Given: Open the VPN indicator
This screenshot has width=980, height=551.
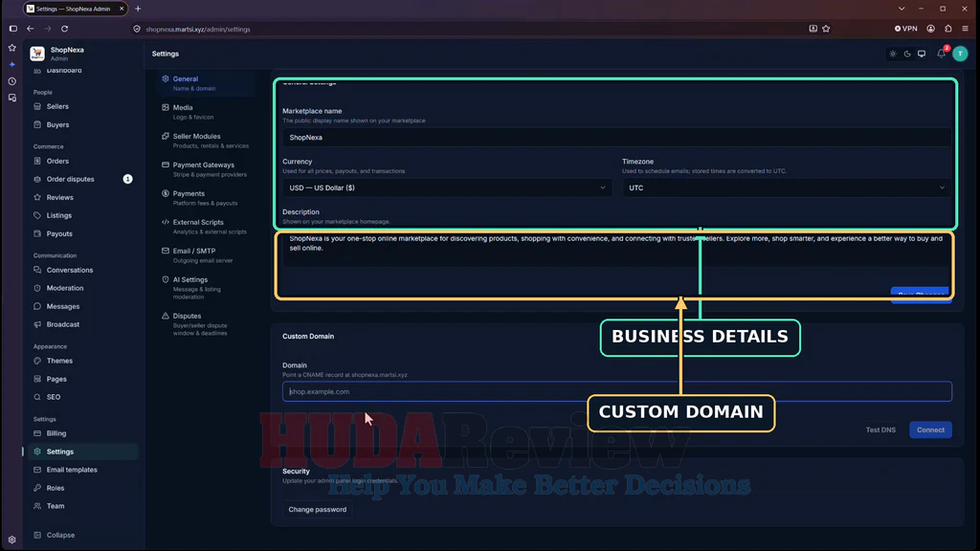Looking at the screenshot, I should 906,29.
